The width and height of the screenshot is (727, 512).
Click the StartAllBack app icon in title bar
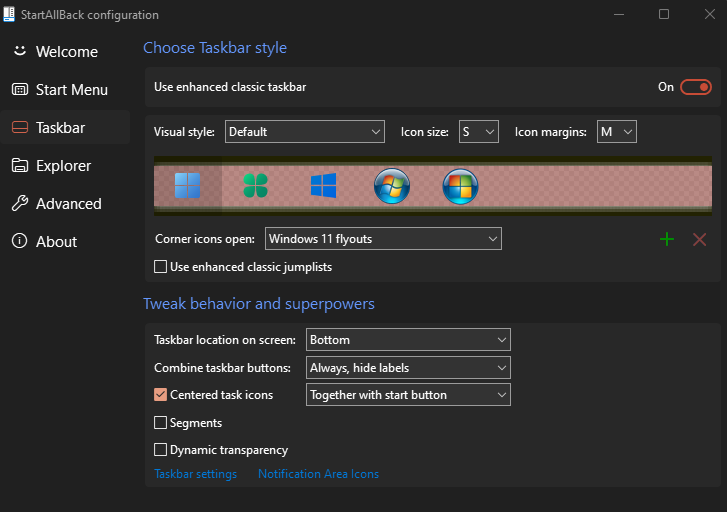[x=9, y=14]
